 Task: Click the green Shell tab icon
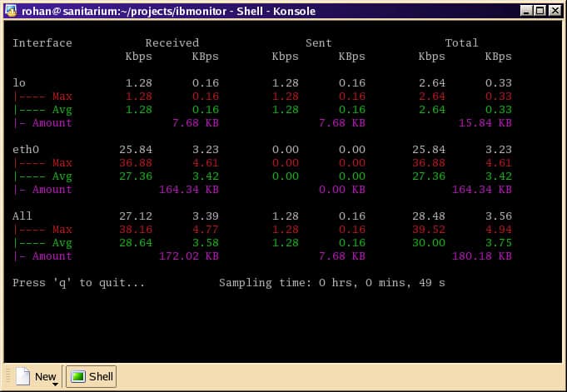coord(77,376)
